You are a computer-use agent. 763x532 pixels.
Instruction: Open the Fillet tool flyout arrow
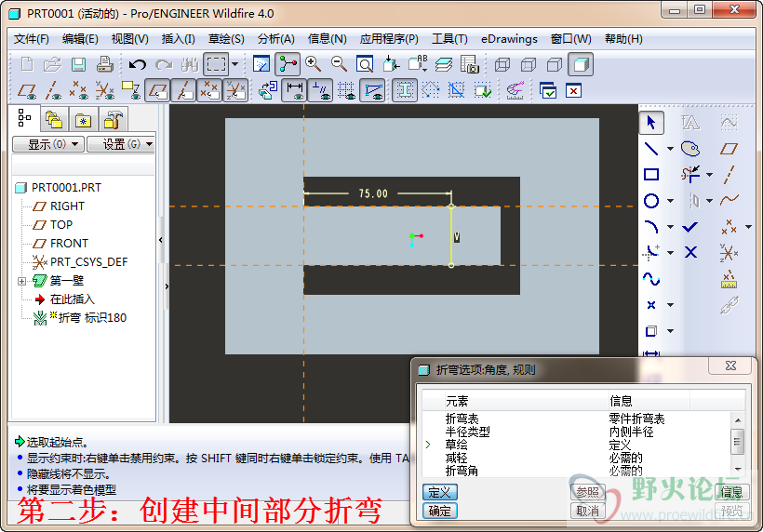671,252
